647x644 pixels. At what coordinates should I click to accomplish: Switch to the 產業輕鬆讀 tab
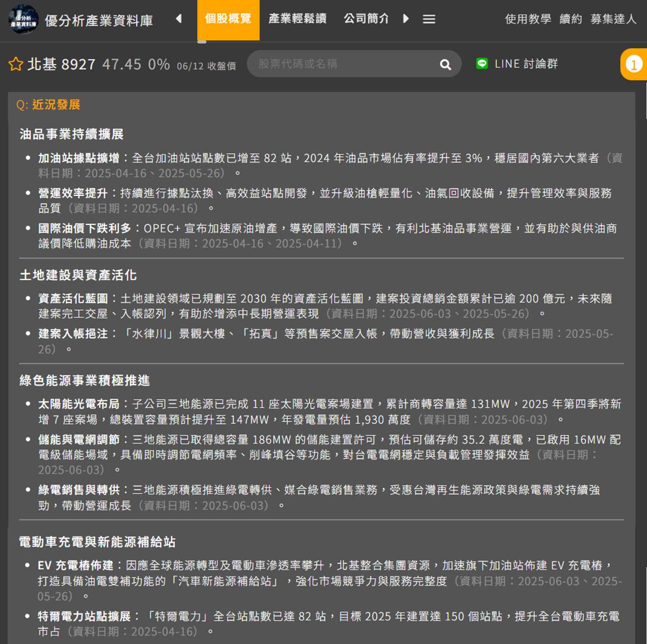click(298, 19)
